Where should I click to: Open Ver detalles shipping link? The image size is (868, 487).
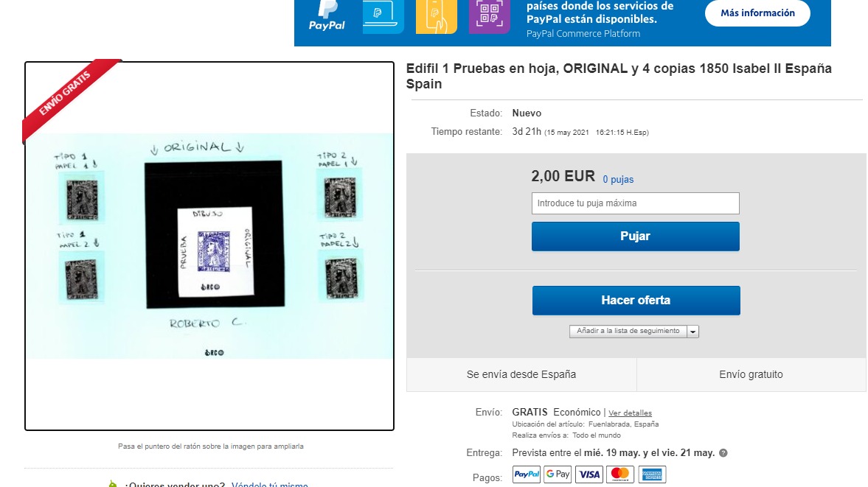click(630, 413)
